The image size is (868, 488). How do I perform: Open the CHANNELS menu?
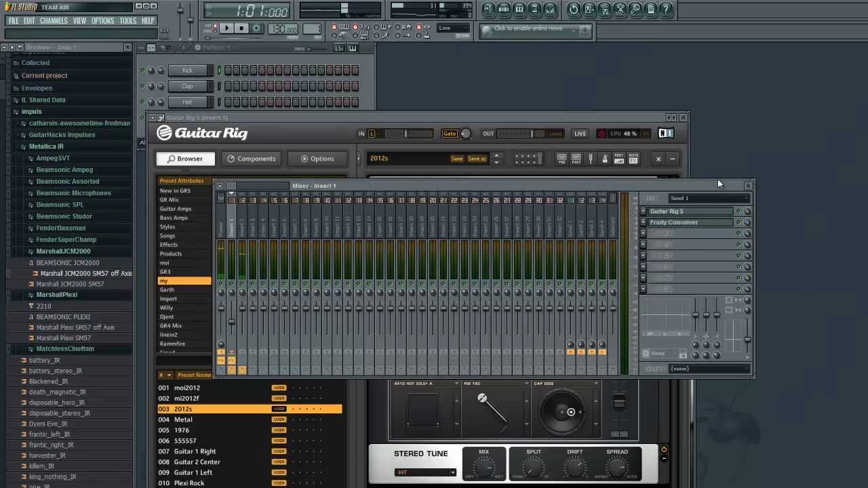54,21
